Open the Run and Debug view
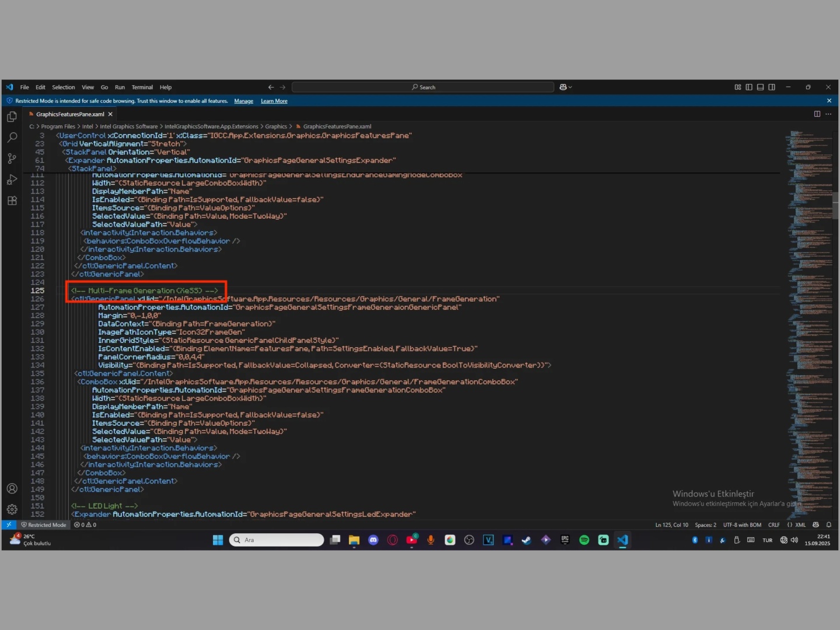The height and width of the screenshot is (630, 840). [x=12, y=180]
